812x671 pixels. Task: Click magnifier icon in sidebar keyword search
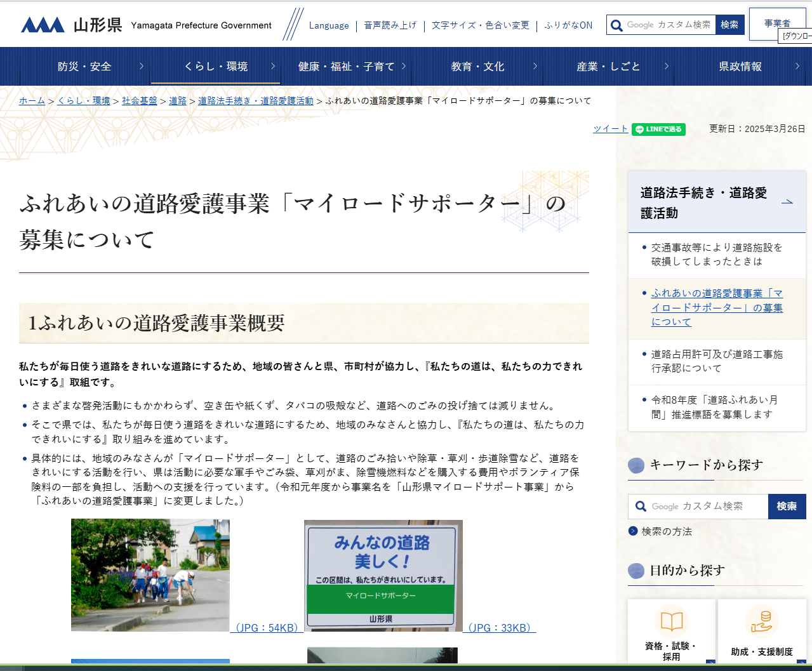pyautogui.click(x=641, y=507)
